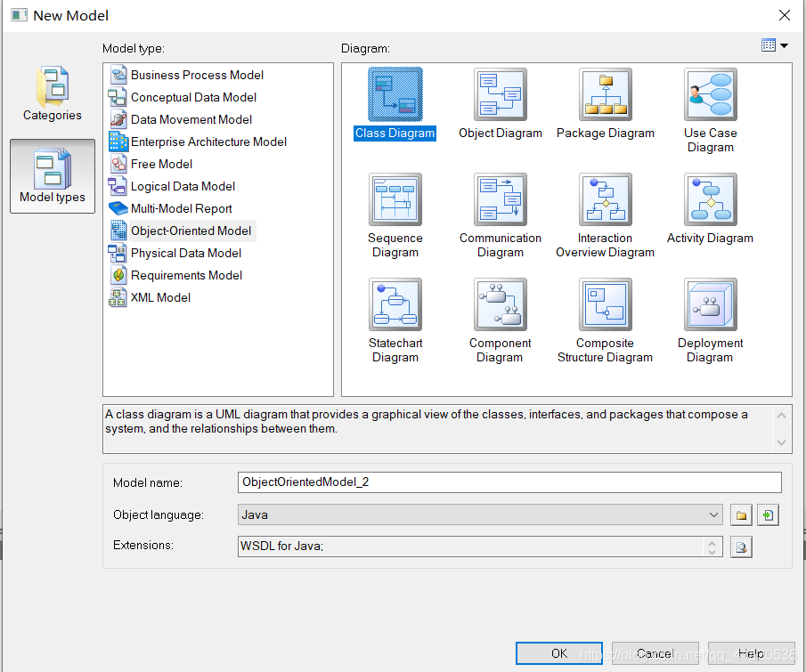Select XML Model text
806x672 pixels.
[x=160, y=297]
